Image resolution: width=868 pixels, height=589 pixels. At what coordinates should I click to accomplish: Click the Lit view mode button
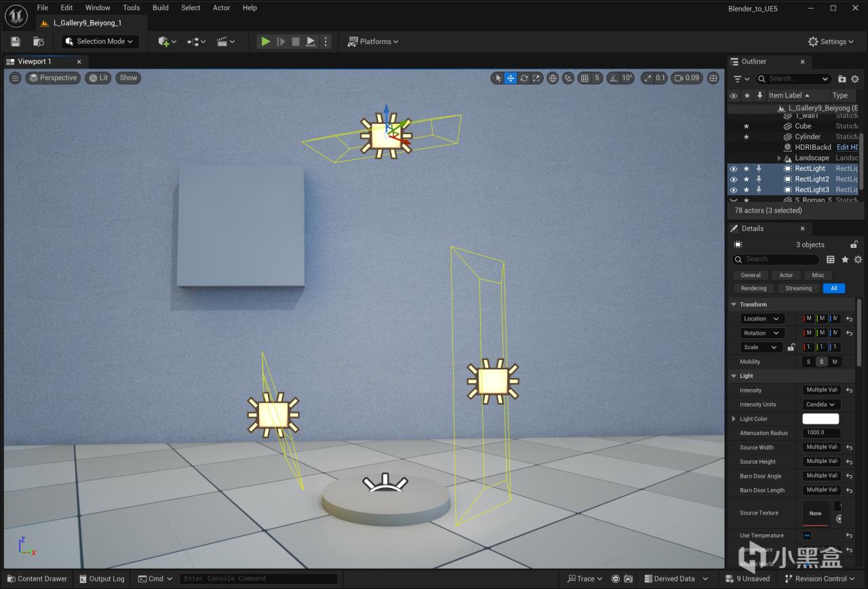(98, 78)
